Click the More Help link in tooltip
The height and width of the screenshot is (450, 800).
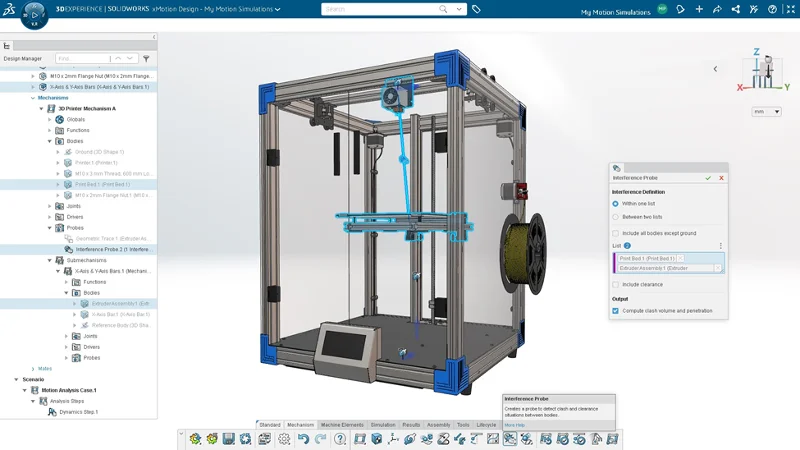[514, 425]
